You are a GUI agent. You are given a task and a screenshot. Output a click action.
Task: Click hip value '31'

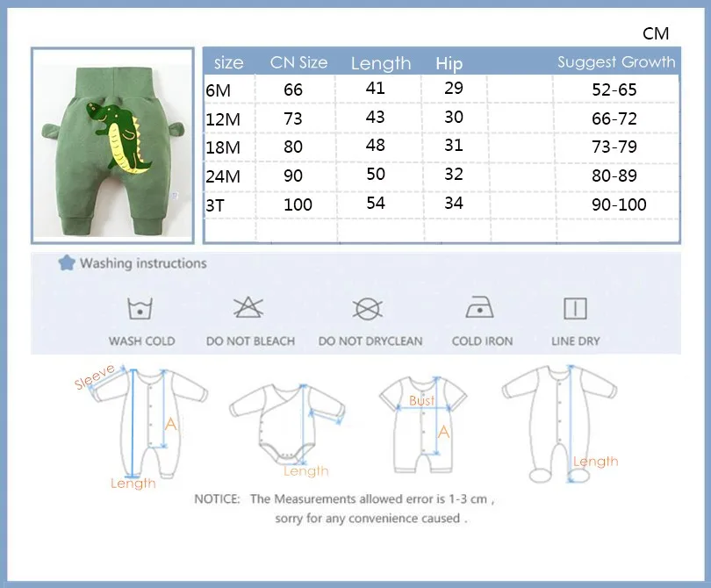454,145
